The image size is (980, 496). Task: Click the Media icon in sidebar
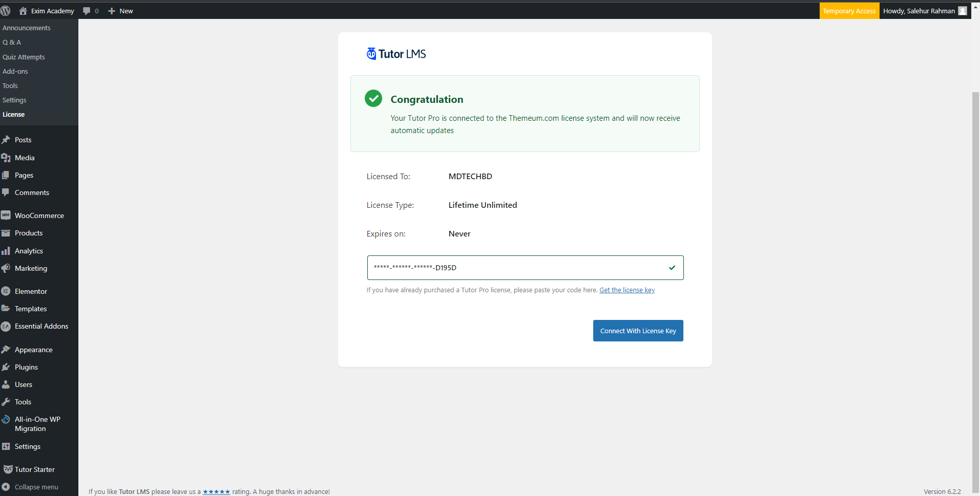(x=6, y=158)
